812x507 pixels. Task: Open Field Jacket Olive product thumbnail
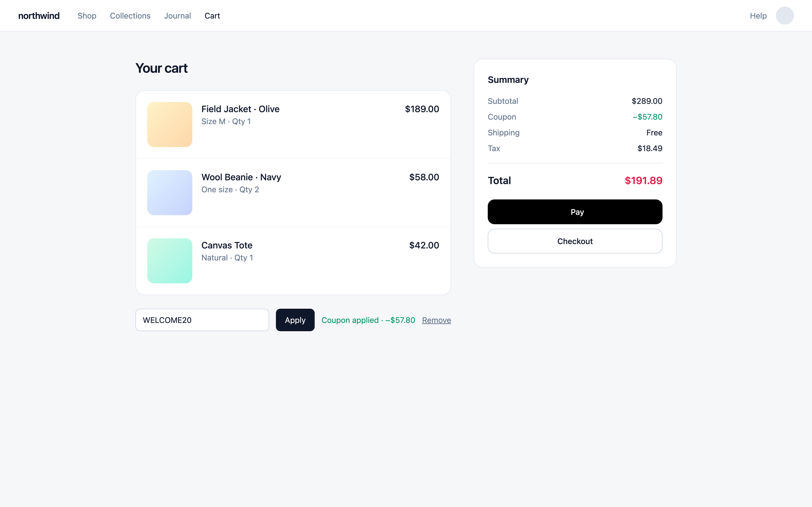[170, 124]
